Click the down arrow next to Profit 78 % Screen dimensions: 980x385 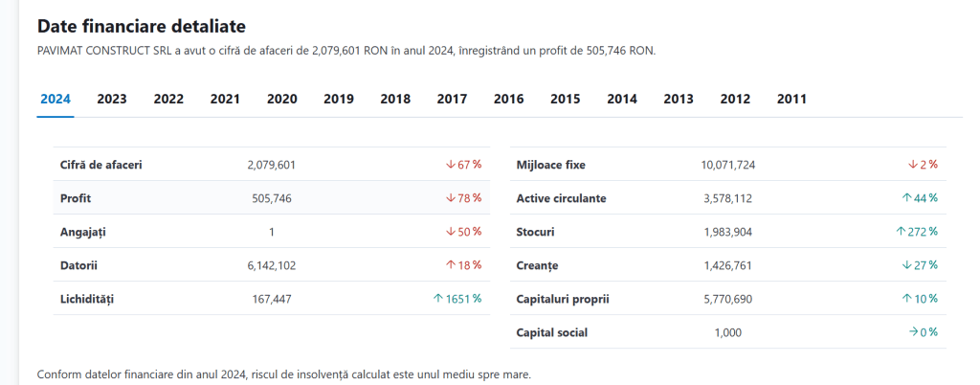pos(450,199)
